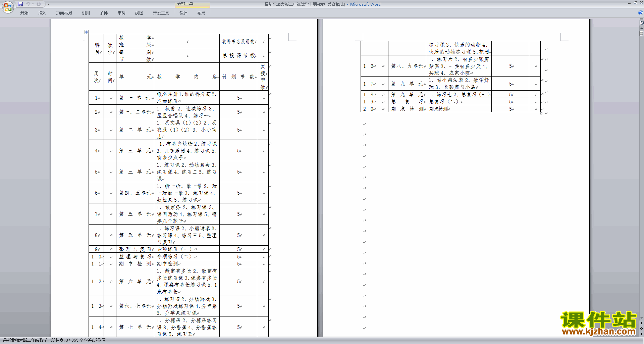Image resolution: width=644 pixels, height=344 pixels.
Task: Open the 开发工具 ribbon tab
Action: 161,13
